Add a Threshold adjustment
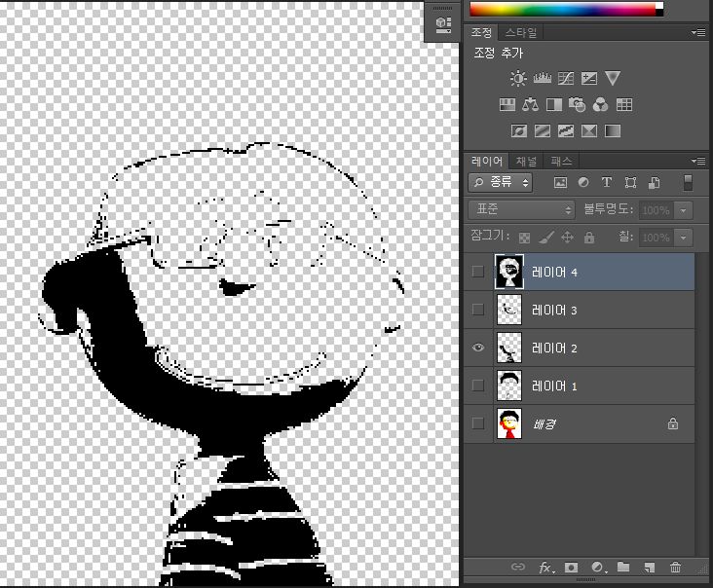713x588 pixels. [566, 131]
